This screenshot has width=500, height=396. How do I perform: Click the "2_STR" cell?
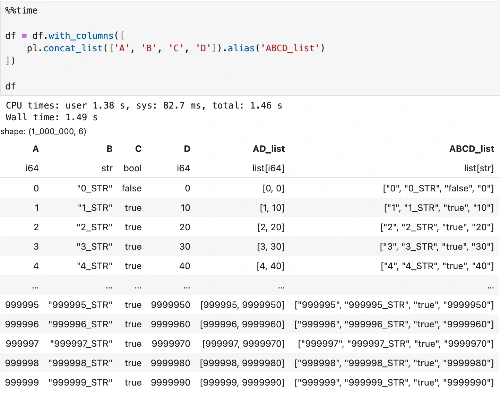[x=94, y=227]
